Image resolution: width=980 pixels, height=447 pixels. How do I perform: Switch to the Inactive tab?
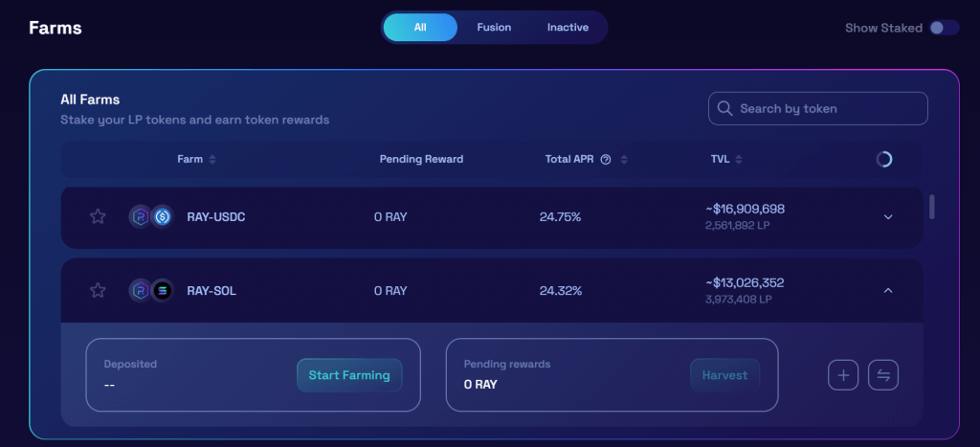[568, 28]
